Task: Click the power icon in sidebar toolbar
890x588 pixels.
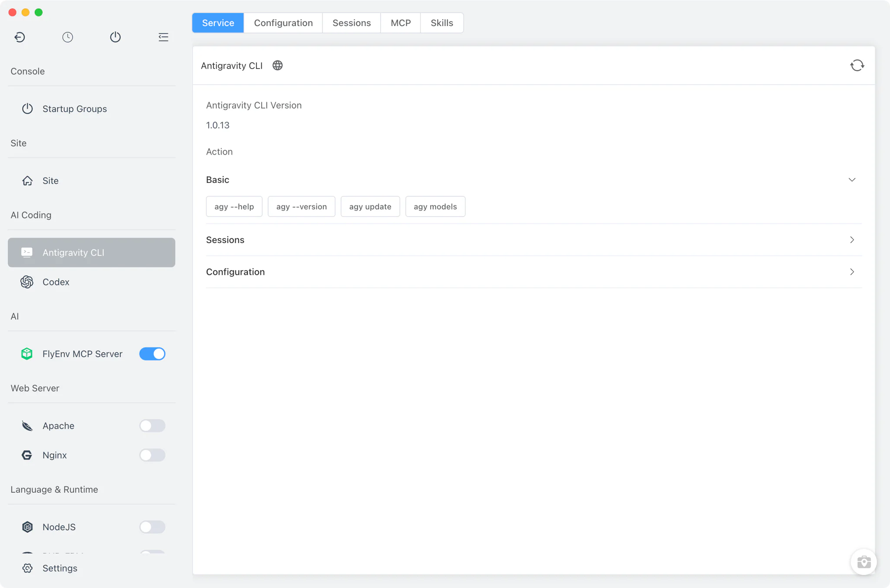Action: (x=115, y=37)
